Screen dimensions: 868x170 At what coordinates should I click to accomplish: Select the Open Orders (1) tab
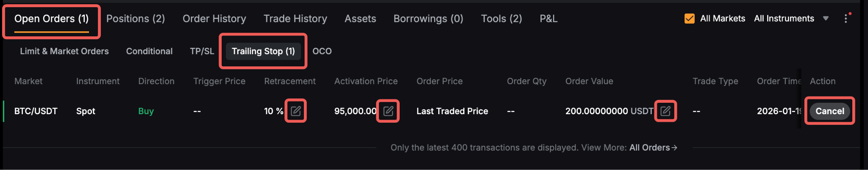tap(51, 19)
